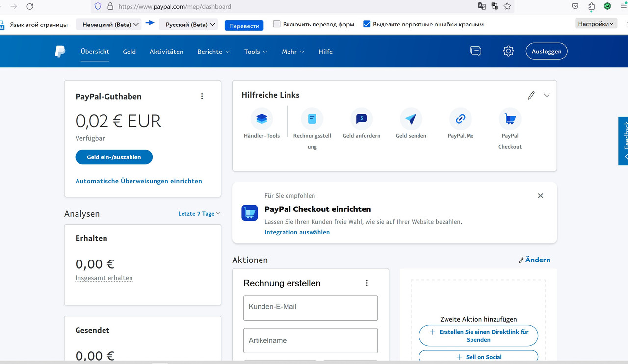Open Rechnung erstellen three-dot menu
Viewport: 628px width, 364px height.
coord(366,283)
